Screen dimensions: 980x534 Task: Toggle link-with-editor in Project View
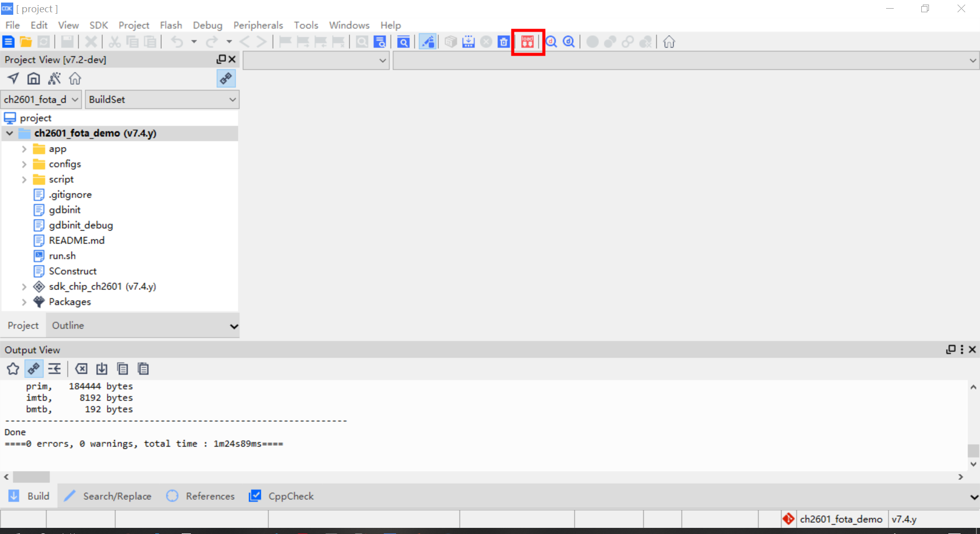(226, 79)
